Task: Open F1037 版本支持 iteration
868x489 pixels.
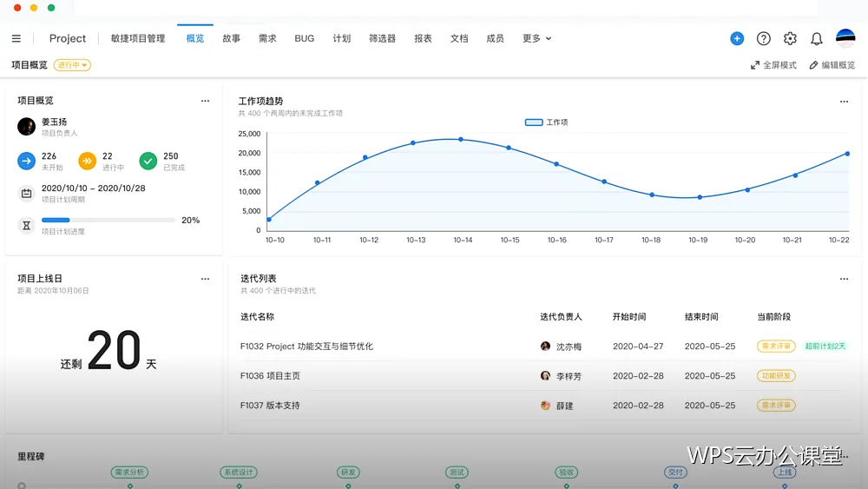Action: pyautogui.click(x=270, y=406)
